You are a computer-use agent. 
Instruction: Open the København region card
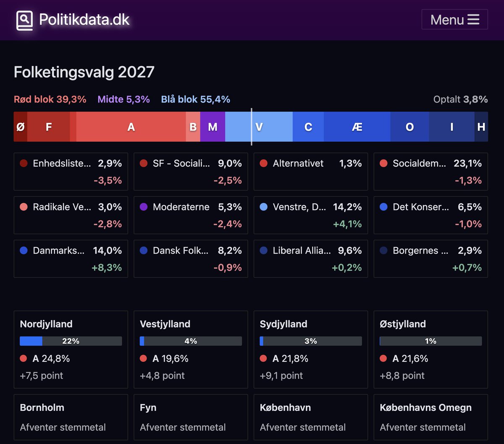[311, 417]
